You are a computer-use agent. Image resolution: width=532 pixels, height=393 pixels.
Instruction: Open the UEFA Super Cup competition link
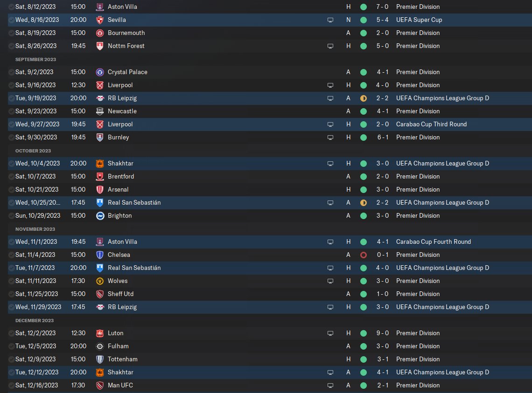(419, 20)
